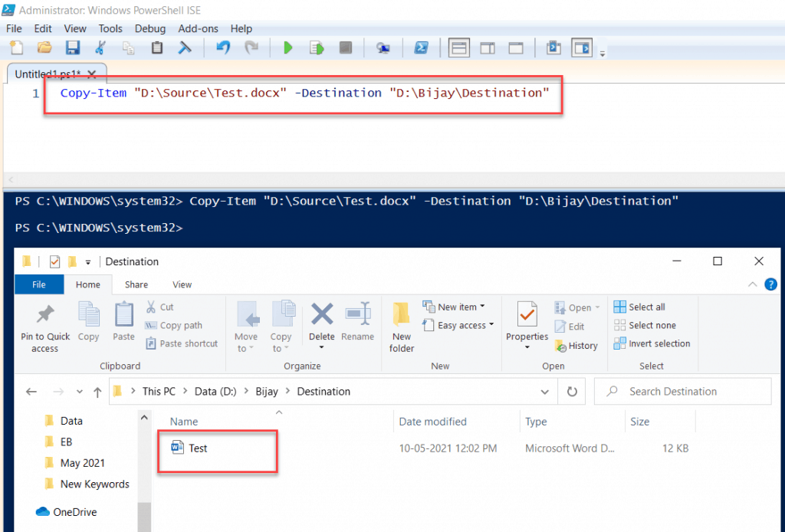This screenshot has width=785, height=532.
Task: Run the script with the green play icon
Action: click(288, 48)
